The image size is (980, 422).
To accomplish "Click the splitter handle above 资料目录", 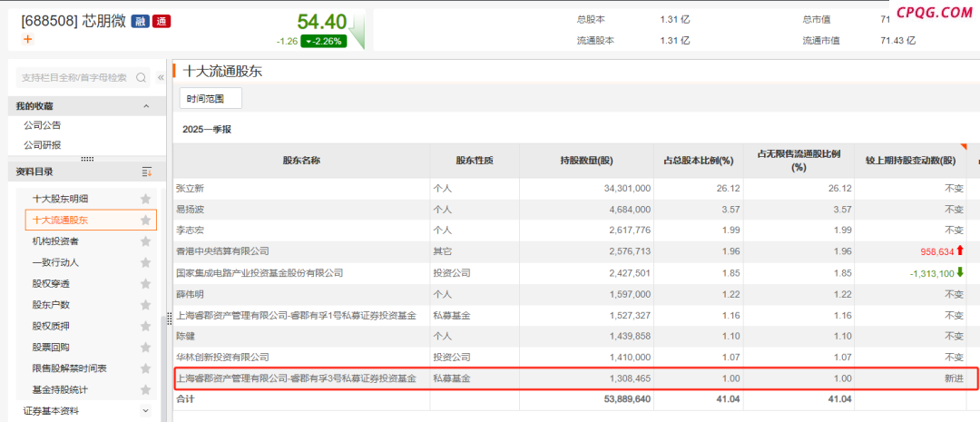I will coord(87,159).
